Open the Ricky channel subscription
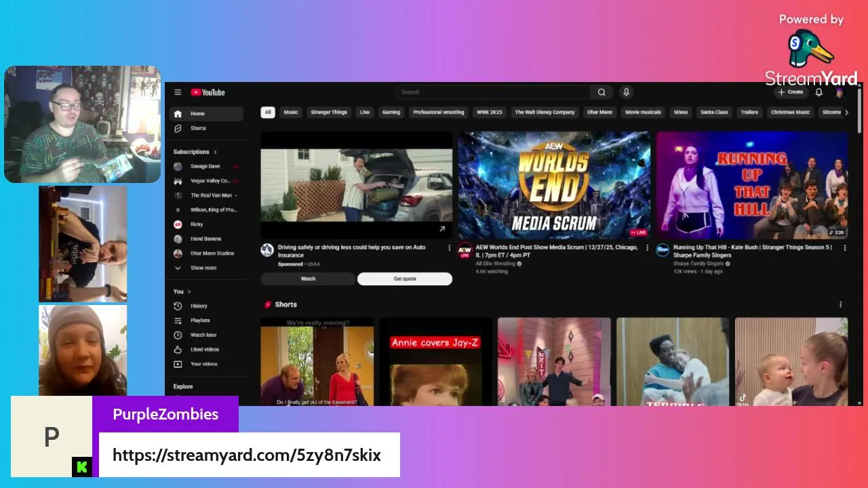Screen dimensions: 868x488 pyautogui.click(x=206, y=224)
